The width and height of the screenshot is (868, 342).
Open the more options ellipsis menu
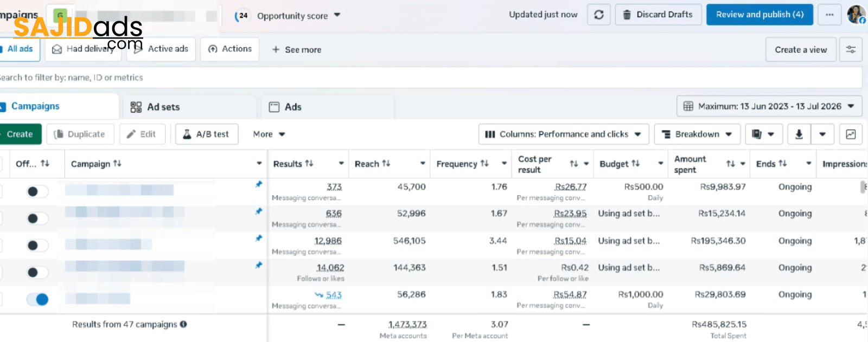click(x=829, y=15)
